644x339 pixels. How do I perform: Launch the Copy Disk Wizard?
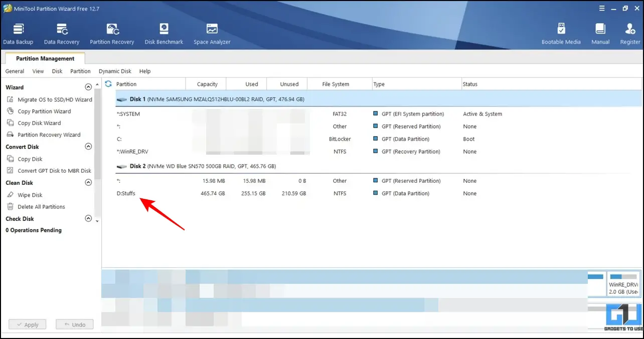click(39, 123)
